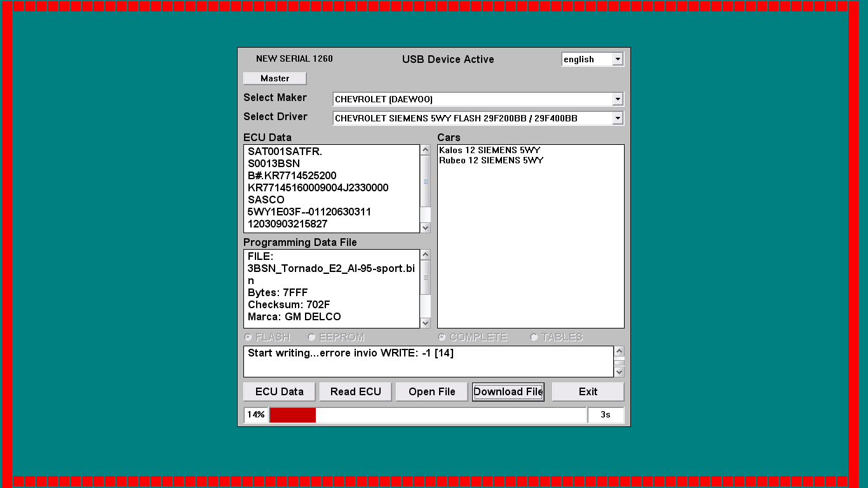Click the 3BSN_Tornado_E2_AI-95-sport.bin file name text
Viewport: 868px width, 488px height.
point(331,274)
